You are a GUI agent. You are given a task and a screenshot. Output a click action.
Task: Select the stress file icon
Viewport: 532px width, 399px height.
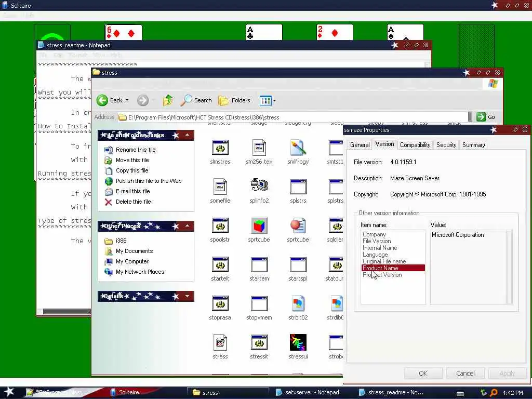click(x=220, y=343)
